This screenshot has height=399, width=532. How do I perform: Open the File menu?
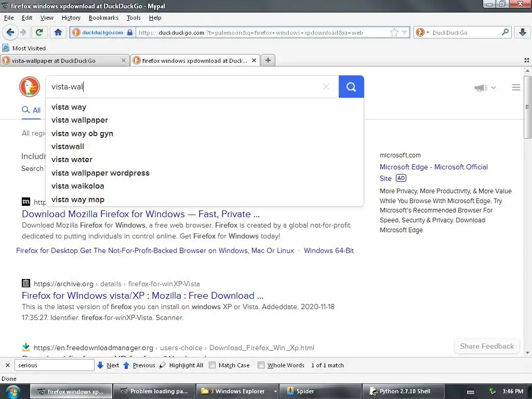9,18
